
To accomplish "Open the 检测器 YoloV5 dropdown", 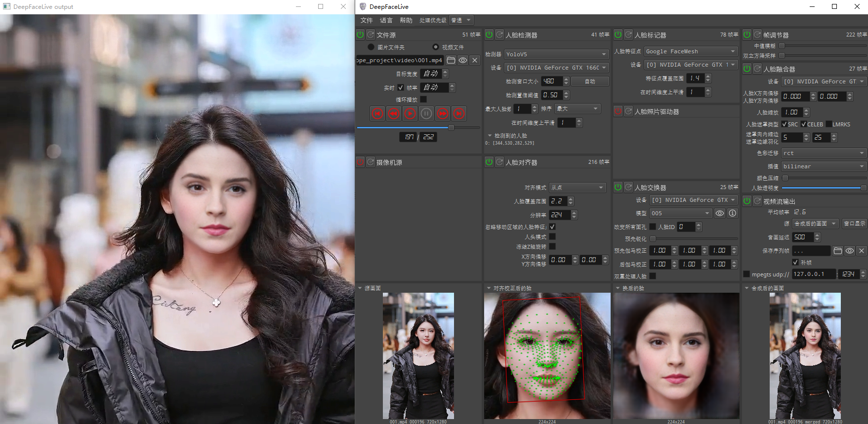I will [x=556, y=54].
